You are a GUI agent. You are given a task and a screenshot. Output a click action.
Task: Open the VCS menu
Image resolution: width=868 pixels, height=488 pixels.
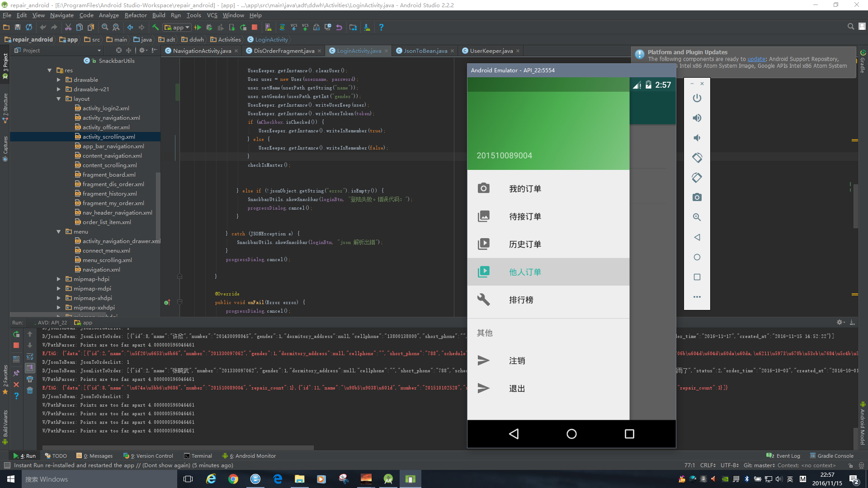(x=212, y=15)
